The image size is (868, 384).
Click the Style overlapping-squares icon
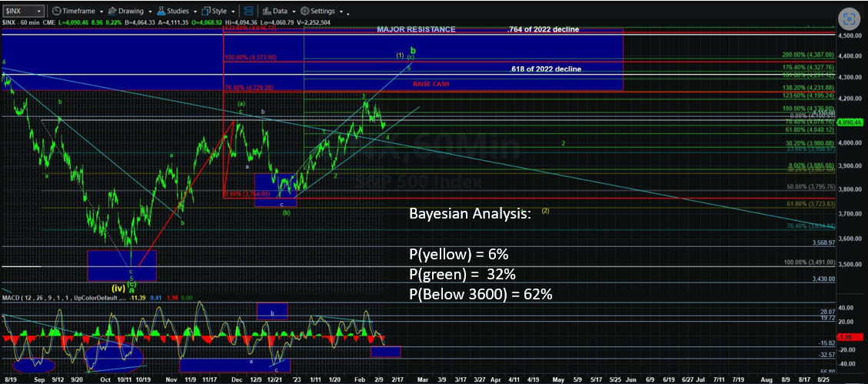(205, 12)
